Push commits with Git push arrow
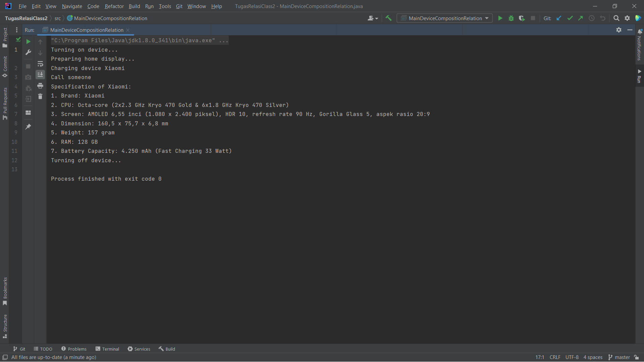The width and height of the screenshot is (644, 362). [581, 18]
